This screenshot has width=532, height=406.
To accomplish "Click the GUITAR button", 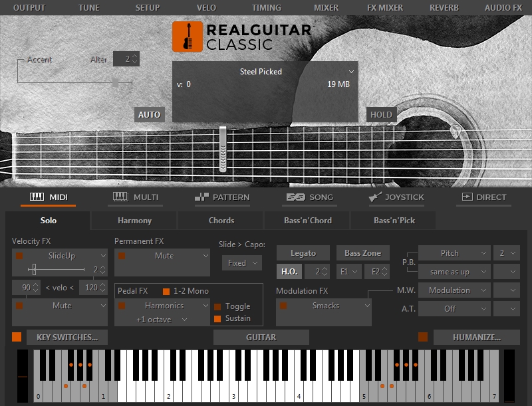I will (x=261, y=337).
